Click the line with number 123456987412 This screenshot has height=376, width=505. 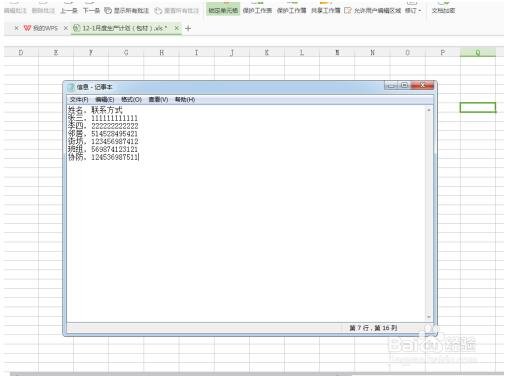tap(103, 141)
